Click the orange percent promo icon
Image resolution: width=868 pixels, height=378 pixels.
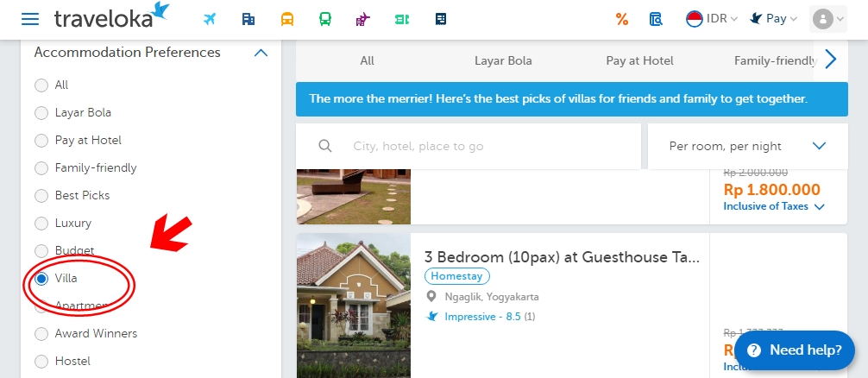(621, 19)
